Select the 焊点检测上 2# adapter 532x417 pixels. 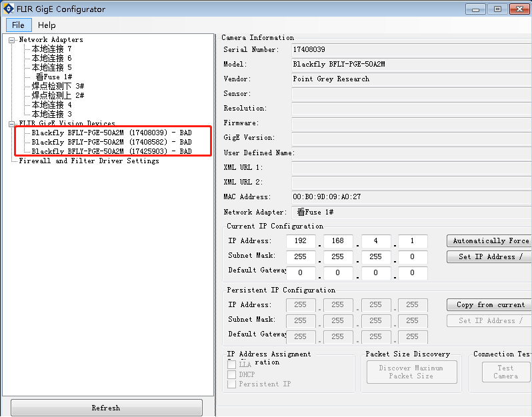58,95
